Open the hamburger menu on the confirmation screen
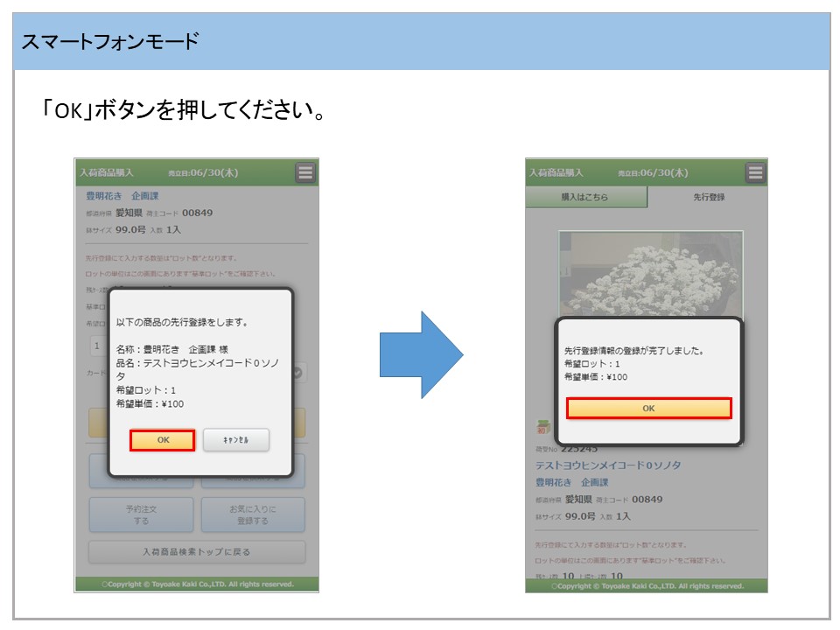Viewport: 840px width, 630px height. tap(304, 172)
